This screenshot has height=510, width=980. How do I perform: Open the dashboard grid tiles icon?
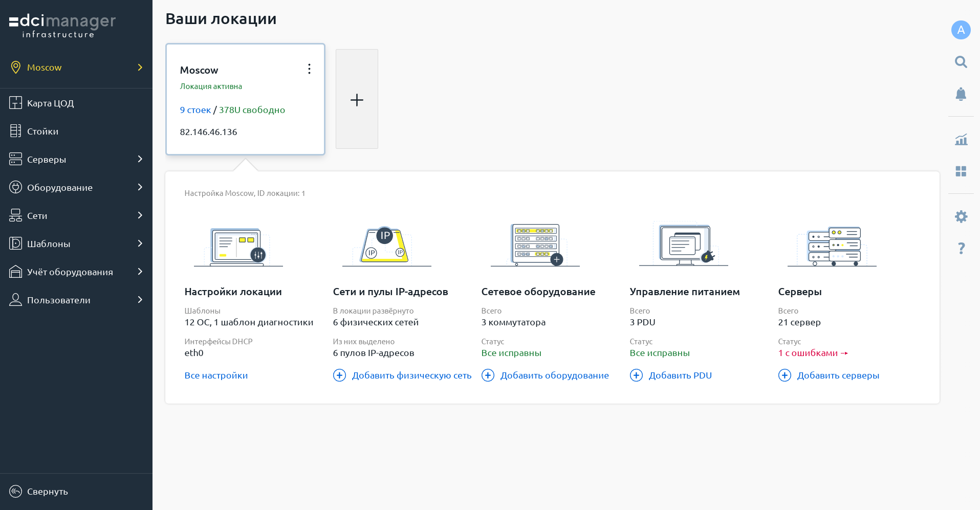coord(961,171)
